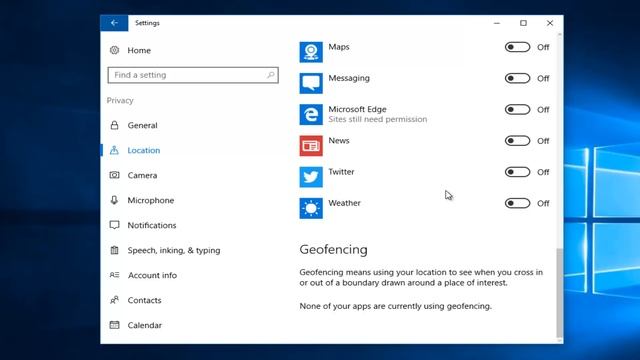Go to Microphone privacy settings
The height and width of the screenshot is (360, 640).
(x=151, y=200)
